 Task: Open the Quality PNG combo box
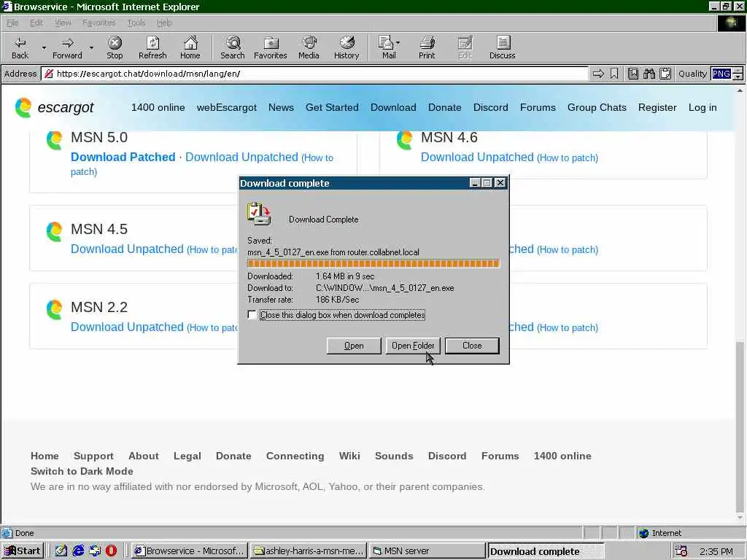tap(721, 74)
